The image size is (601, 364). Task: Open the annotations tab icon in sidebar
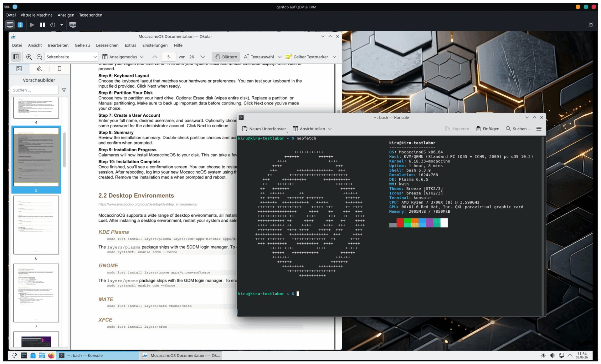pyautogui.click(x=39, y=69)
